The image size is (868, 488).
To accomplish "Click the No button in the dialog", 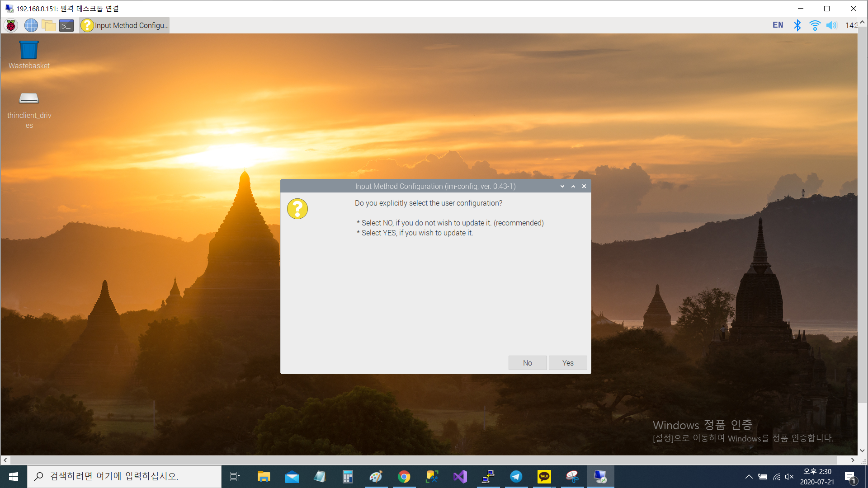I will click(x=527, y=363).
